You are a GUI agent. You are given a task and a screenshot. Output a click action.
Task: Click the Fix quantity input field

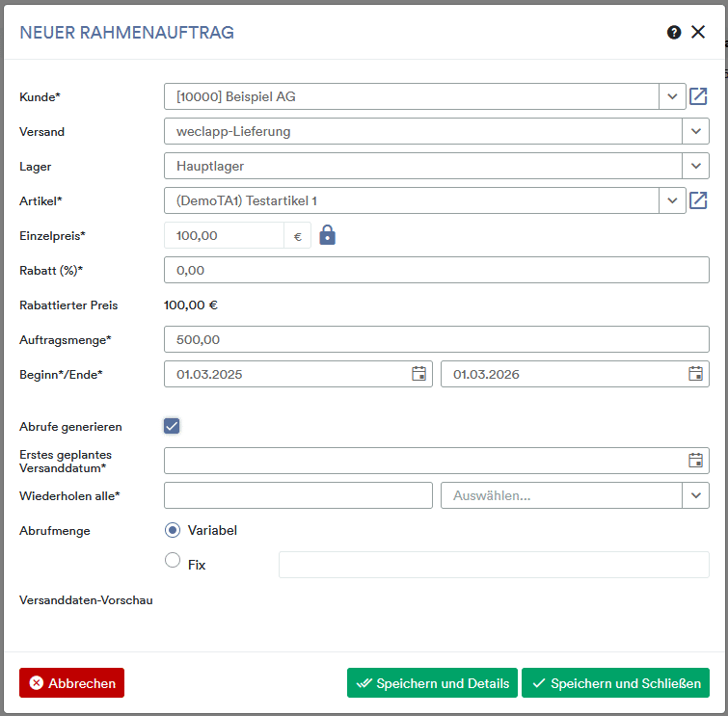point(494,565)
